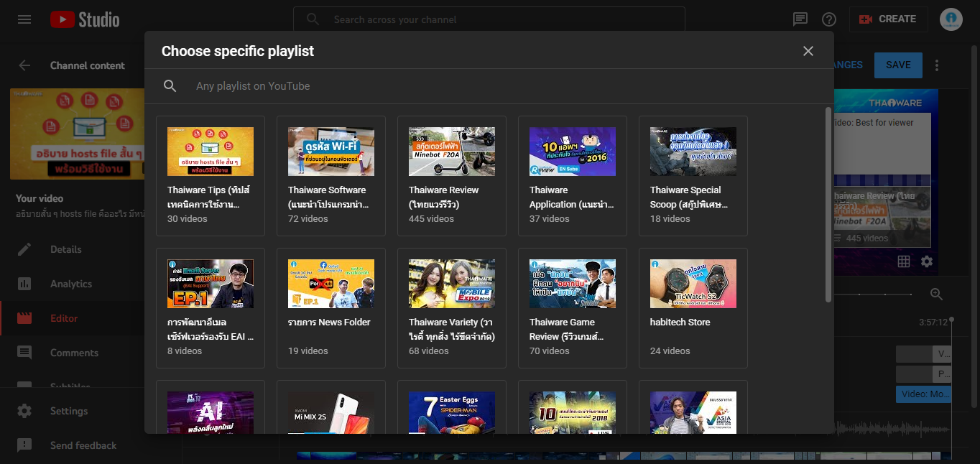Image resolution: width=980 pixels, height=464 pixels.
Task: Select the Thaiware Software playlist card
Action: (x=331, y=176)
